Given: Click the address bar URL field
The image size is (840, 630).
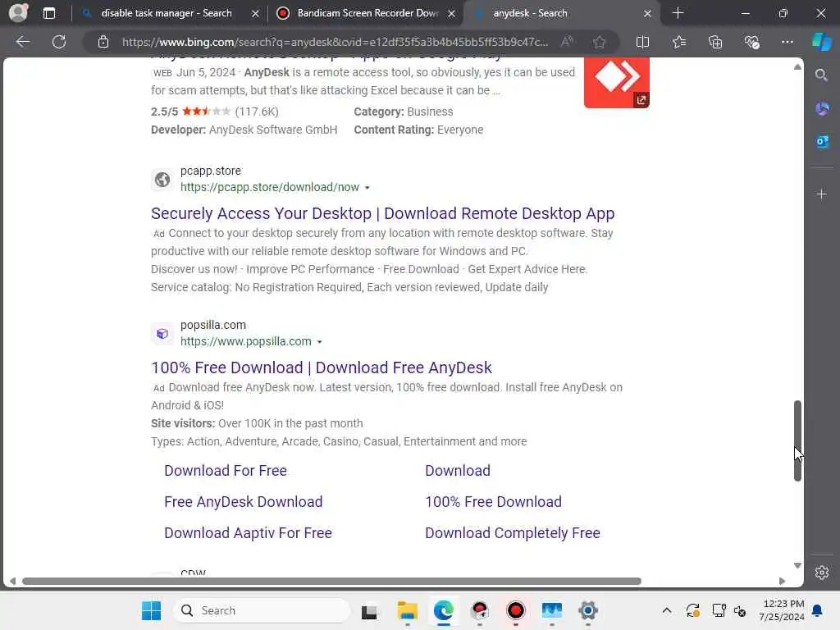Looking at the screenshot, I should coord(335,42).
